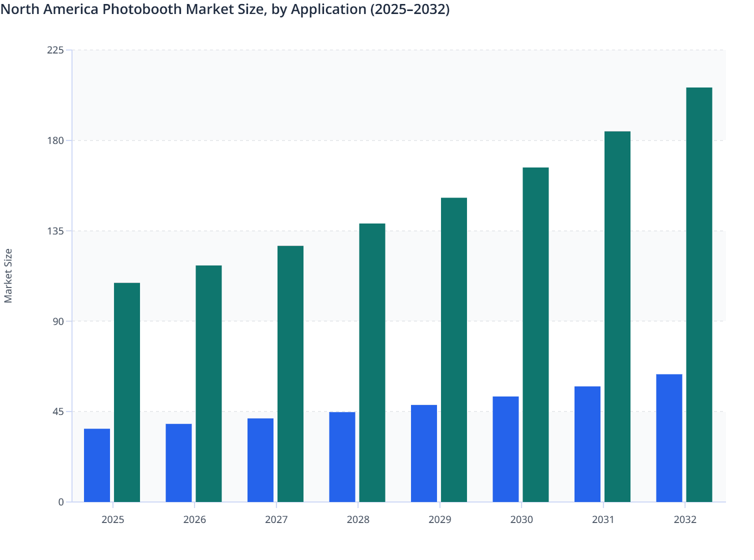Select the blue bar for 2032

pos(669,437)
